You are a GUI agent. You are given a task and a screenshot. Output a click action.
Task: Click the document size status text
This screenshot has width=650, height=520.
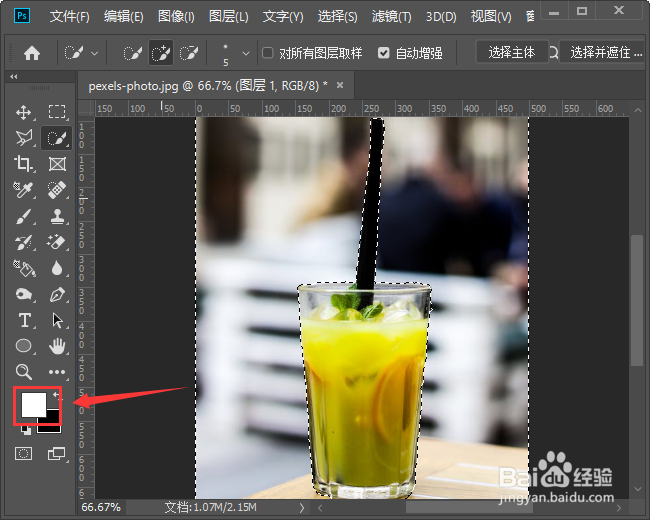click(211, 507)
